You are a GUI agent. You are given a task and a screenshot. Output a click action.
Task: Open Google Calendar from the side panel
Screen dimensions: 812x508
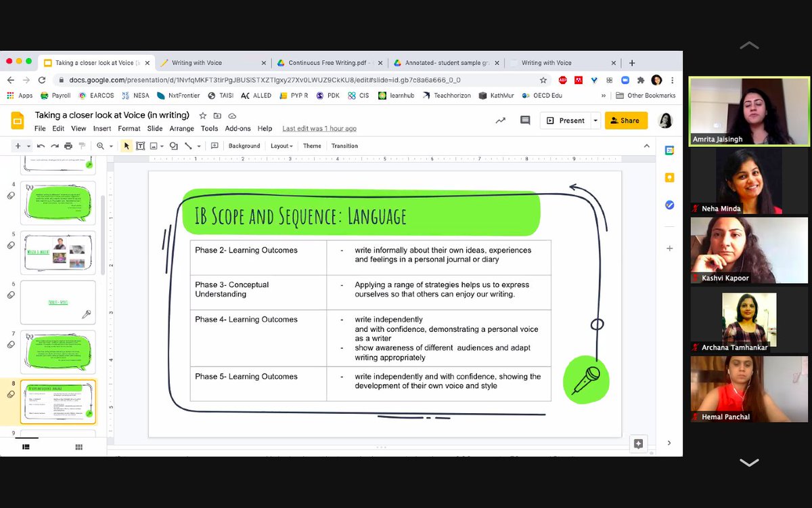[x=669, y=150]
